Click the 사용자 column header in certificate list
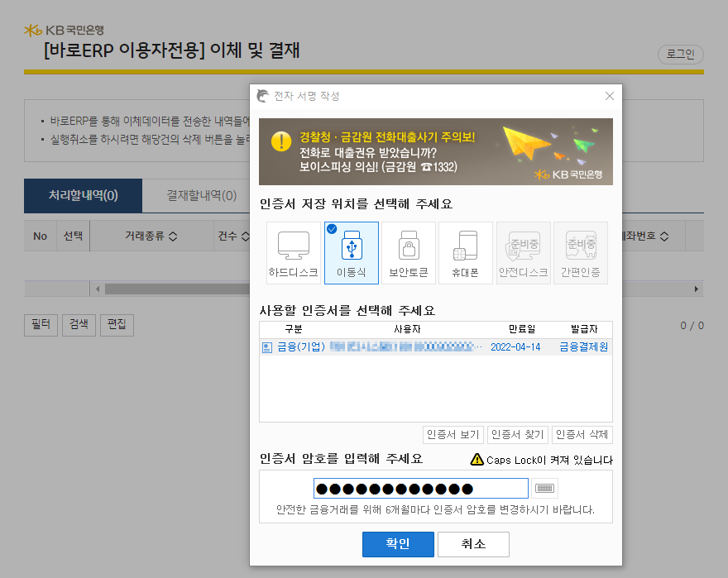This screenshot has height=578, width=728. click(407, 329)
